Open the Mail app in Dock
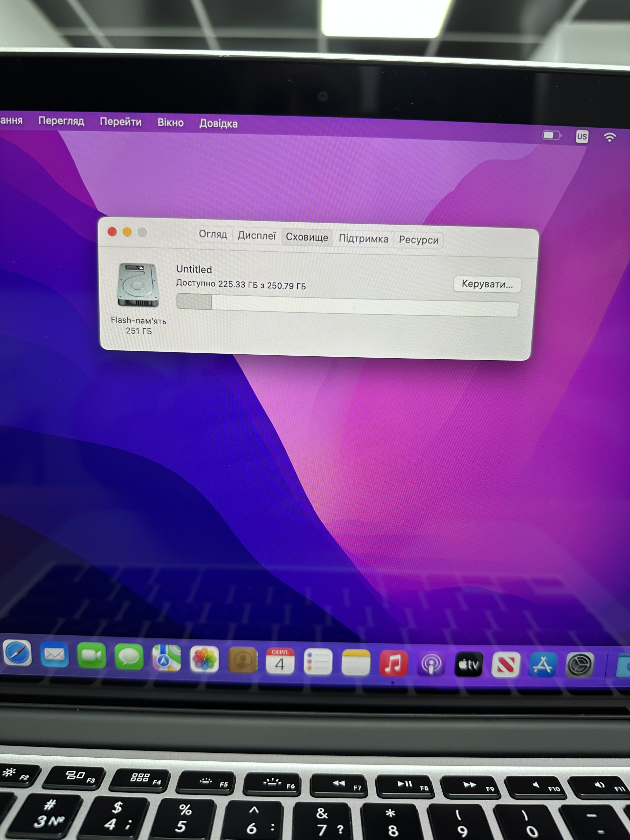Viewport: 630px width, 840px height. [55, 654]
